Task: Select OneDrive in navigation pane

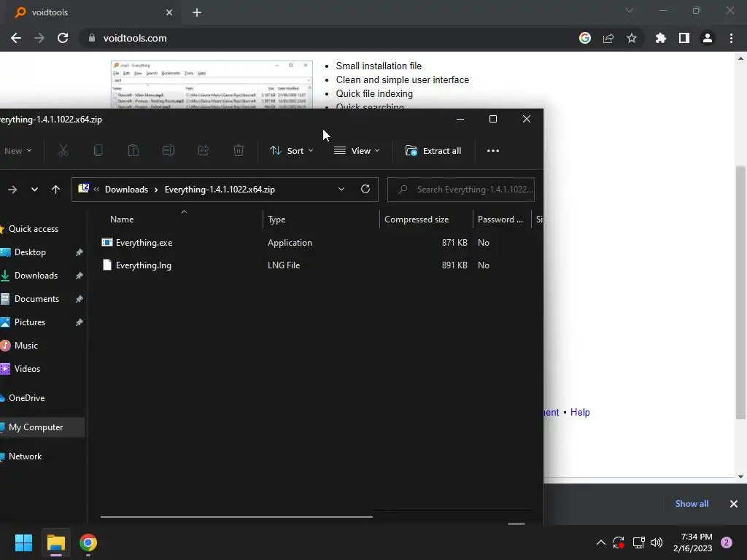Action: [x=27, y=398]
